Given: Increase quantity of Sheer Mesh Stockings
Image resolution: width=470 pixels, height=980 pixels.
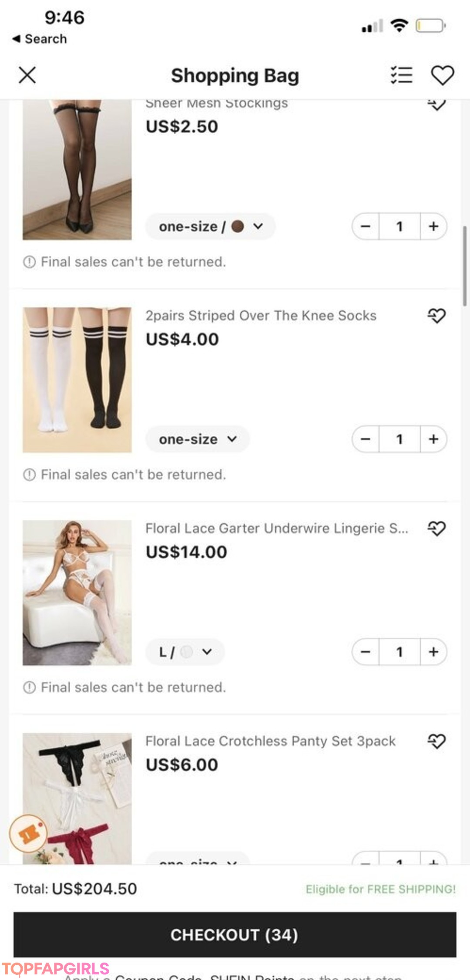Looking at the screenshot, I should pyautogui.click(x=433, y=226).
